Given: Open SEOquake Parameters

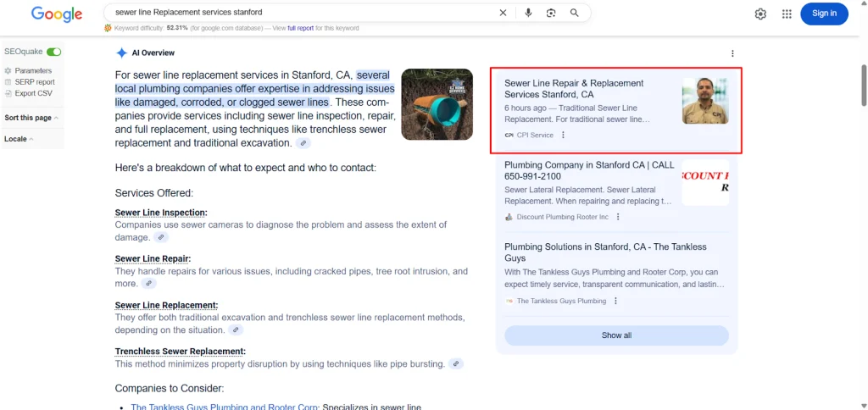Looking at the screenshot, I should (33, 70).
